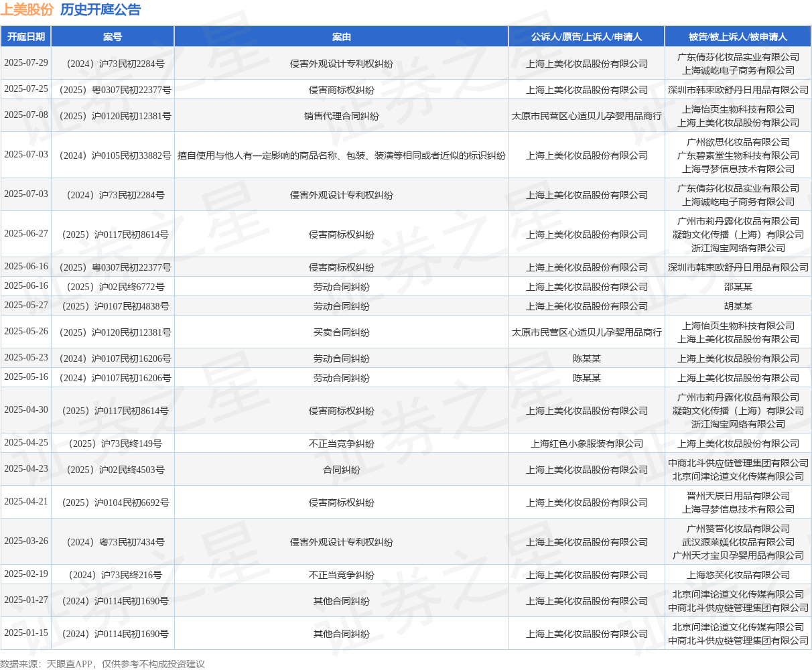Select the 开庭日期 column header

click(x=26, y=37)
